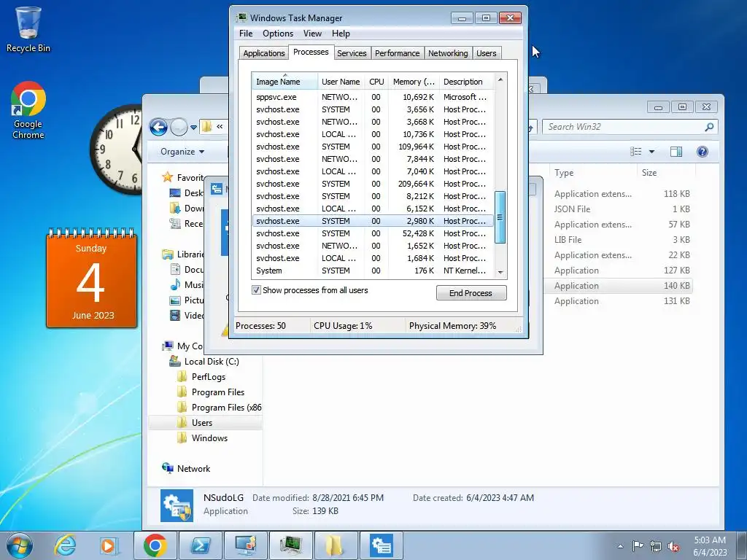Screen dimensions: 747x560
Task: Click the process list scroll down arrow
Action: [500, 273]
